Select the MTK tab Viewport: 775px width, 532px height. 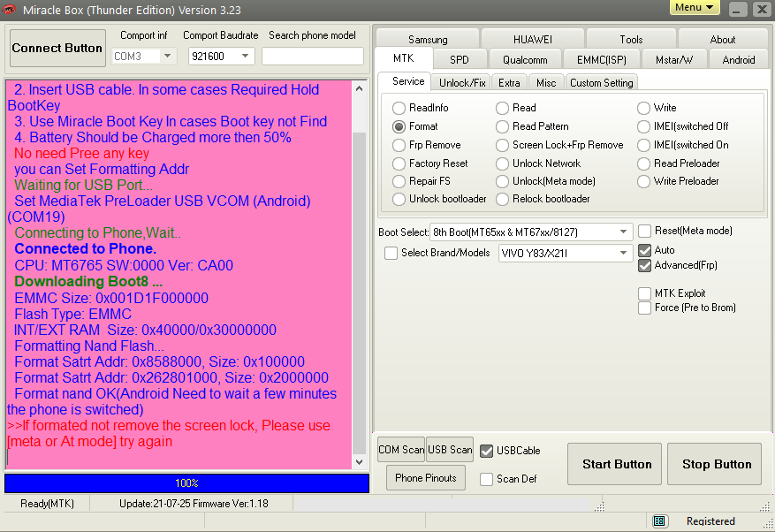[404, 58]
